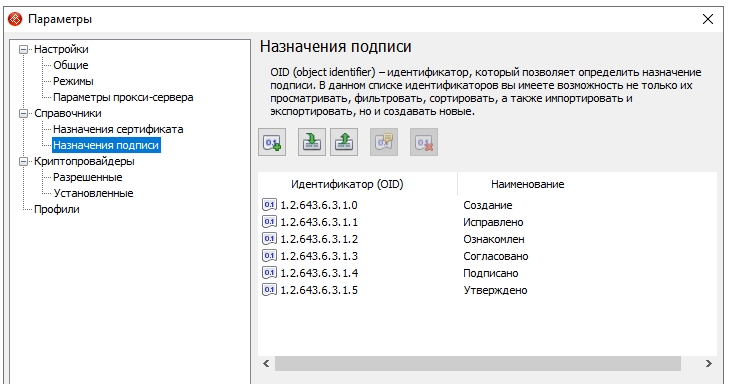Click the import OID list icon
The width and height of the screenshot is (729, 384).
[311, 142]
